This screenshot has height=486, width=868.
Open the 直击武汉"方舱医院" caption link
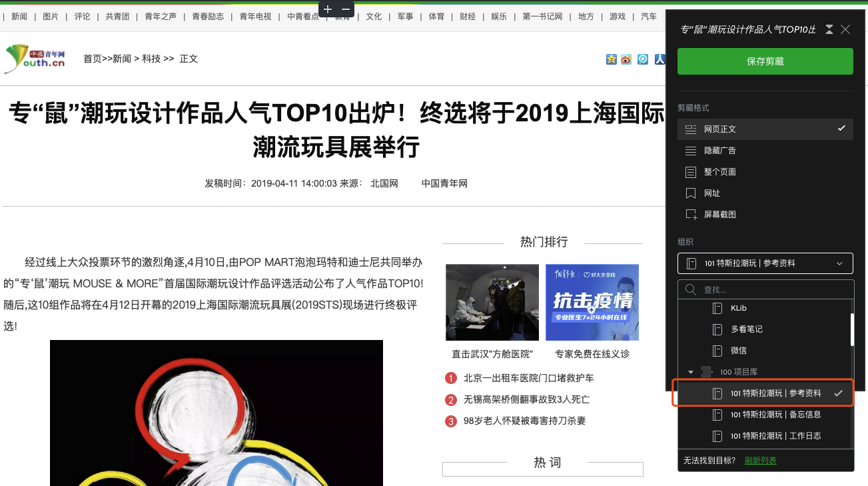click(x=492, y=354)
